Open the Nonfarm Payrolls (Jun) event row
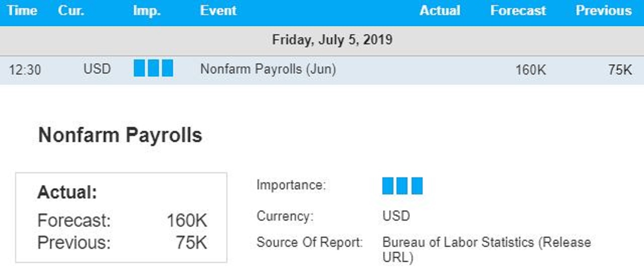Image resolution: width=644 pixels, height=273 pixels. pyautogui.click(x=322, y=70)
